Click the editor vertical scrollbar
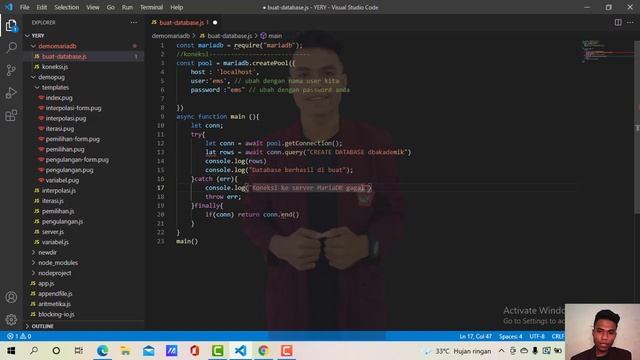Image resolution: width=640 pixels, height=360 pixels. pos(637,127)
